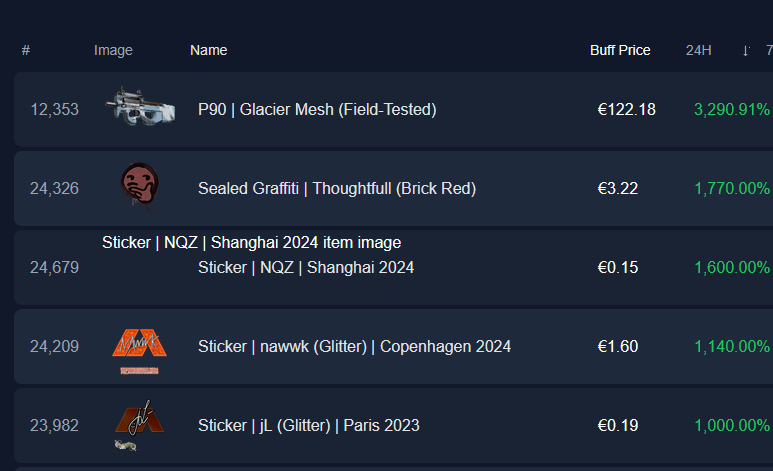This screenshot has height=471, width=773.
Task: Open Sealed Graffiti | Thoughtfull (Brick Red)
Action: pyautogui.click(x=337, y=188)
